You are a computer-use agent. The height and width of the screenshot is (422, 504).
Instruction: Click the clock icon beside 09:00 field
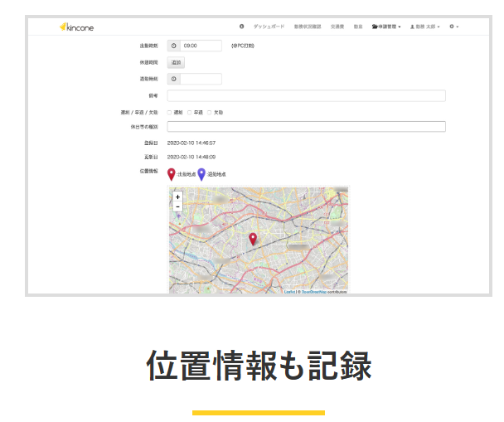pyautogui.click(x=174, y=46)
